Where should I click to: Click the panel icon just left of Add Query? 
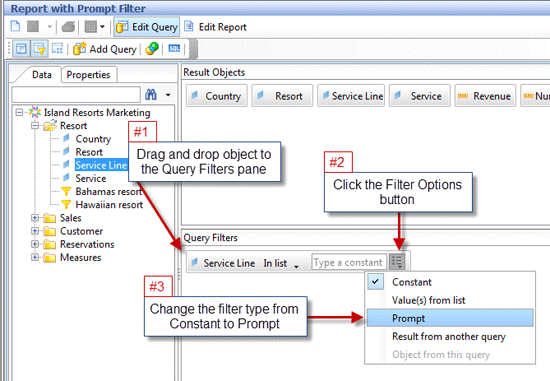[x=57, y=49]
